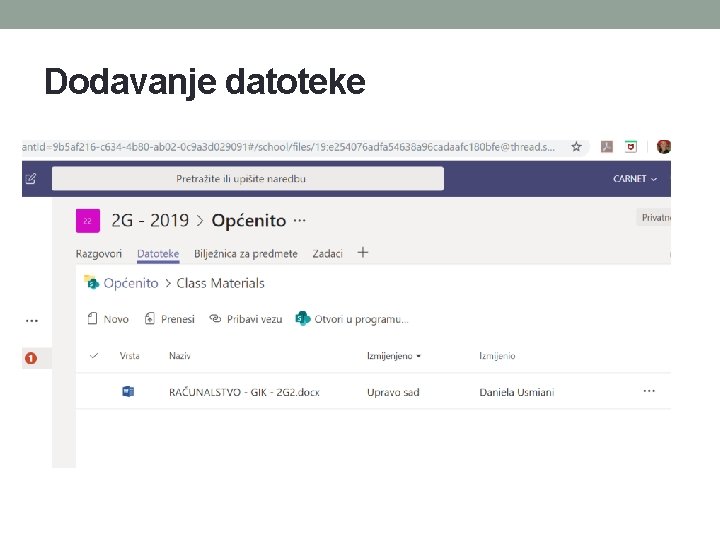Add a new tab with plus icon
Viewport: 720px width, 540px height.
pos(363,253)
